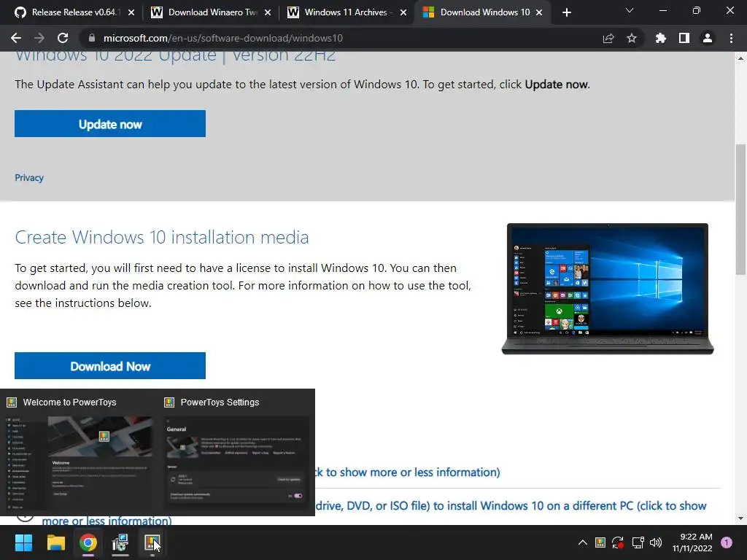This screenshot has width=747, height=560.
Task: Click the page vertical scrollbar thumb
Action: click(740, 209)
